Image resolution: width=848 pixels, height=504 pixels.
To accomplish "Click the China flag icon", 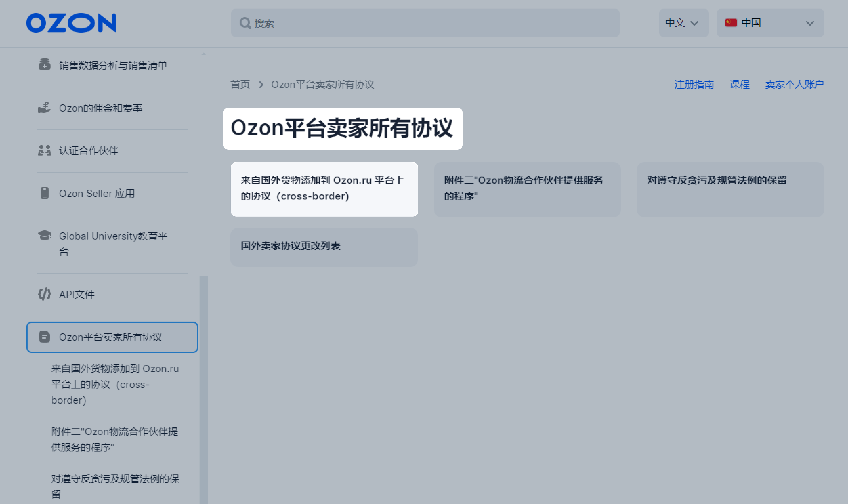I will [731, 22].
